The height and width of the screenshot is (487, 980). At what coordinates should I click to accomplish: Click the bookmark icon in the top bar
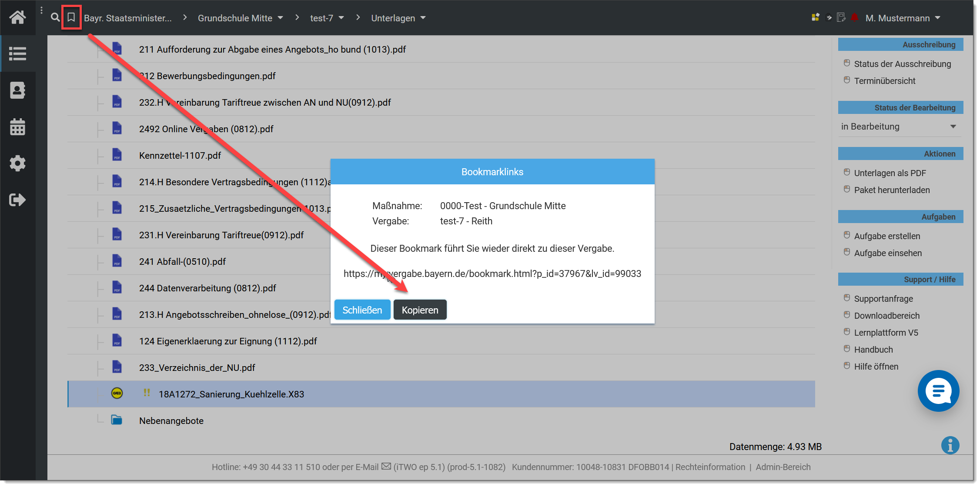(71, 17)
